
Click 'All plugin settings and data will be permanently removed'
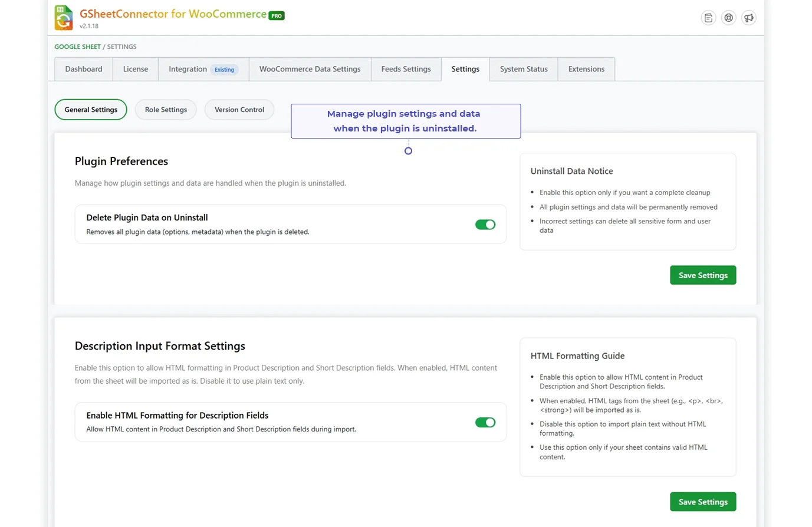point(629,207)
